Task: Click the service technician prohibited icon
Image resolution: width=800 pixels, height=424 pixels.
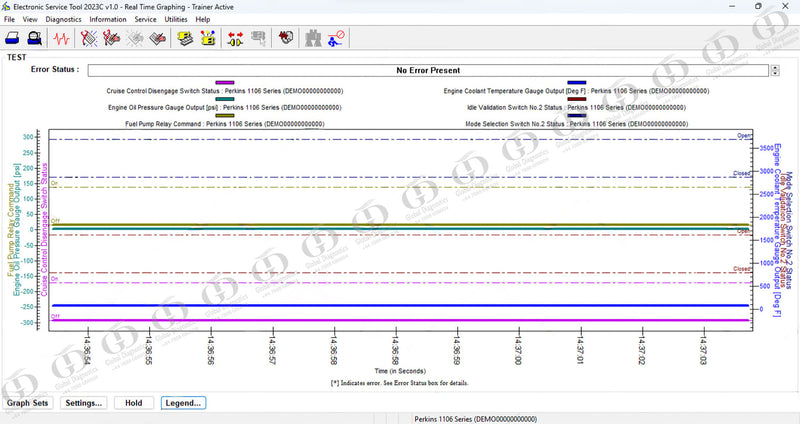Action: click(x=336, y=38)
